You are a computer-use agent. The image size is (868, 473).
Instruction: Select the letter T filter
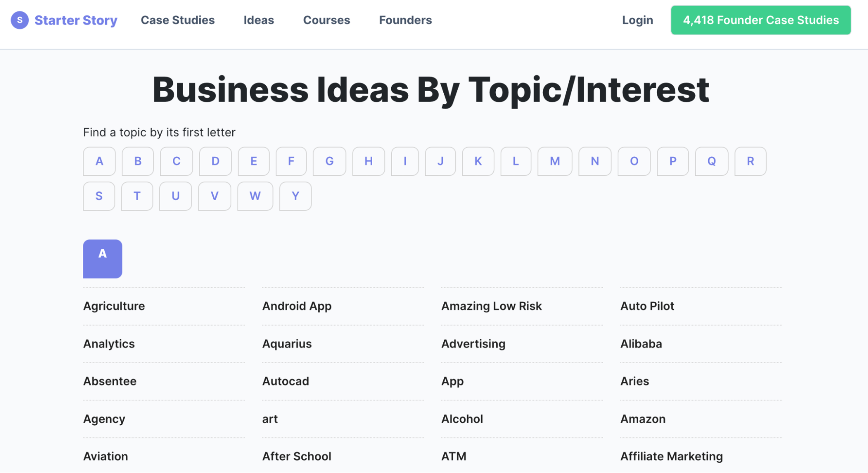[137, 196]
